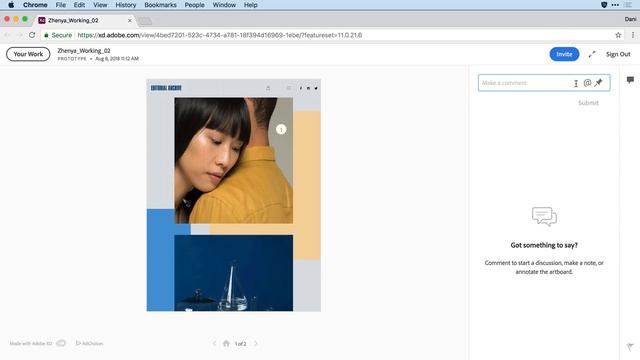This screenshot has width=640, height=360.
Task: Click the Secure lock site info indicator
Action: click(58, 35)
